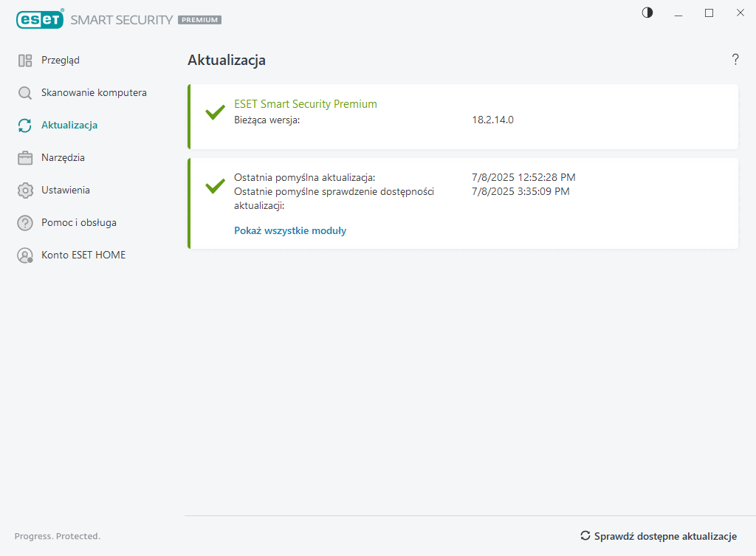Image resolution: width=756 pixels, height=556 pixels.
Task: Click the Aktualizacja refresh arrows icon
Action: [x=25, y=126]
